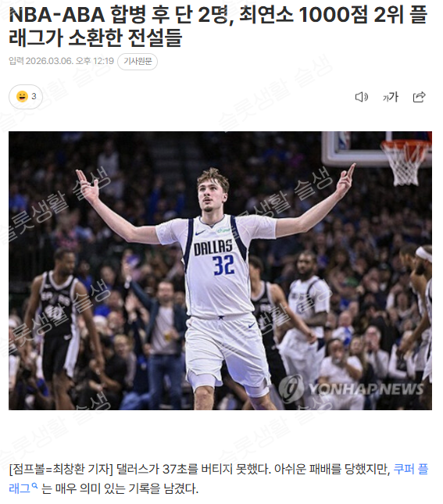Open the 쿠퍼 플 hyperlink text
Viewport: 443px width, 504px height.
tap(411, 469)
